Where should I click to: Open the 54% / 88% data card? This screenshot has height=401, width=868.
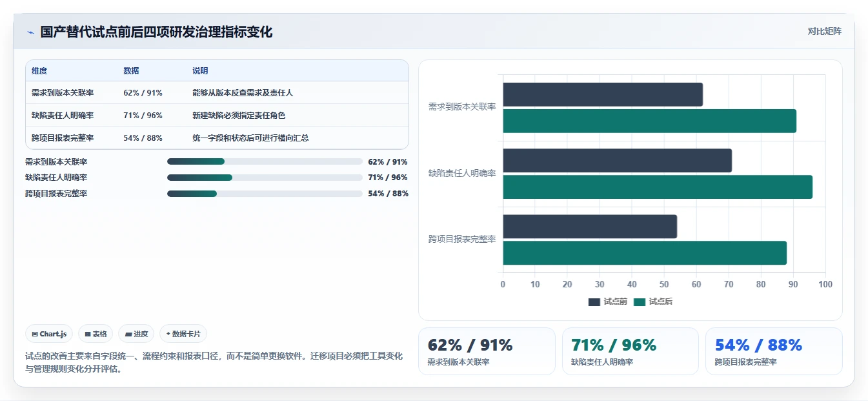tap(774, 351)
